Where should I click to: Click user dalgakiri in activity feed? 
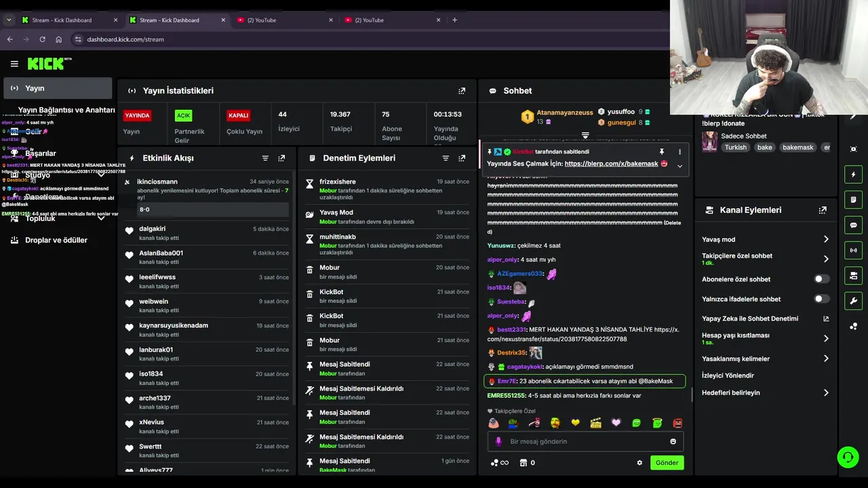tap(153, 229)
